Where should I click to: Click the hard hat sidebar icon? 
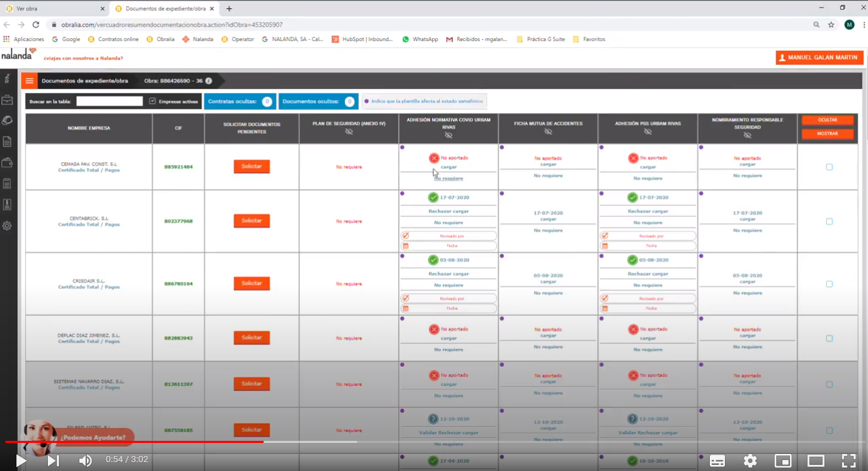pos(8,120)
